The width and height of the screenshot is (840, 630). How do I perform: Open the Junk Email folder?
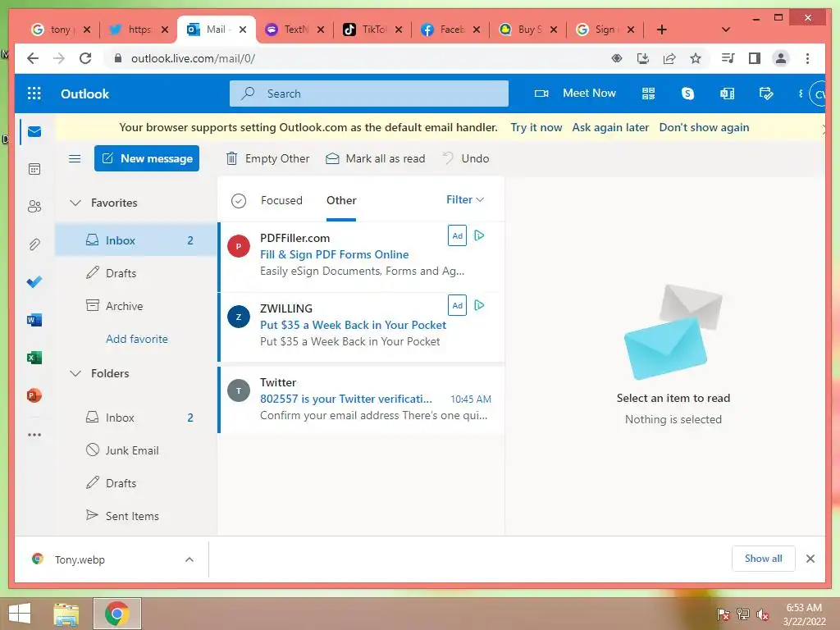tap(136, 450)
